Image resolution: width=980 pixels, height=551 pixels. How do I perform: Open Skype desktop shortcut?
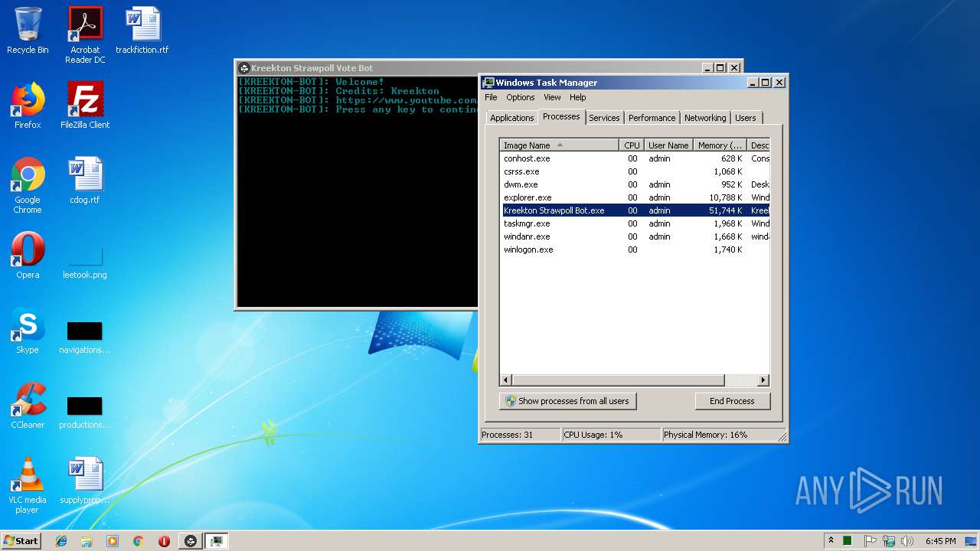coord(28,331)
